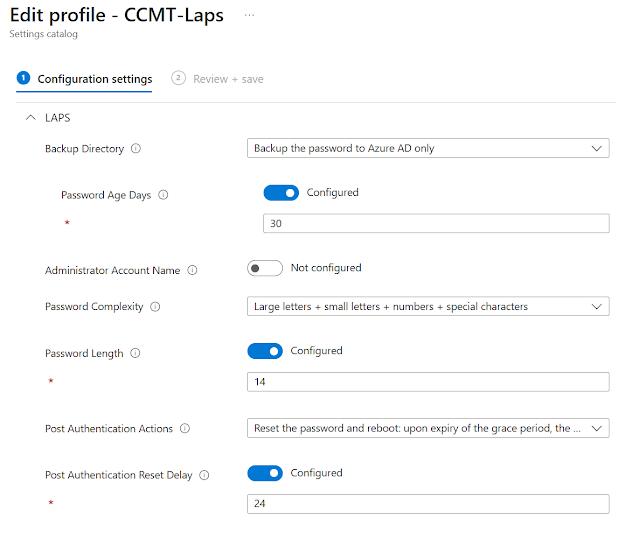
Task: Select the Configuration settings tab
Action: [94, 79]
